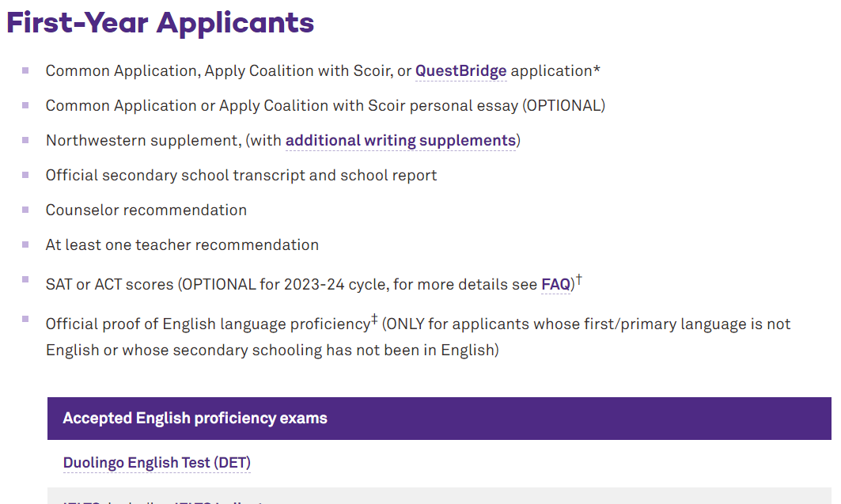Open the Duolingo English Test (DET) link

[x=157, y=463]
